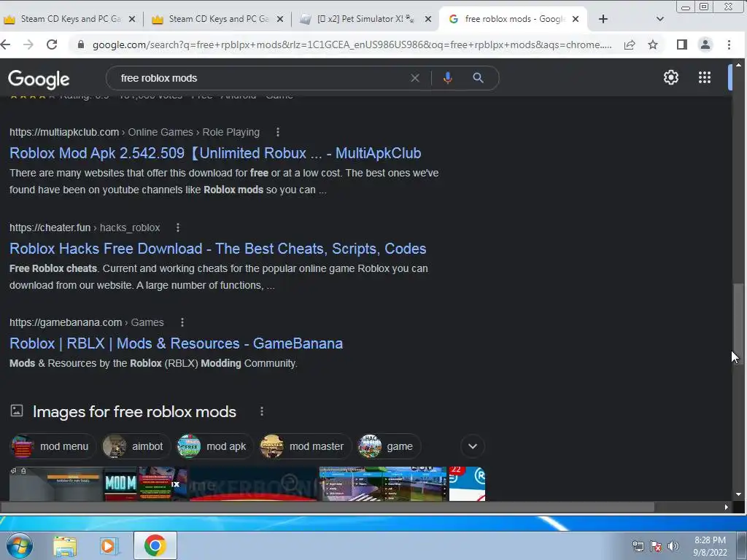Click the volume speaker tray icon

(x=673, y=546)
